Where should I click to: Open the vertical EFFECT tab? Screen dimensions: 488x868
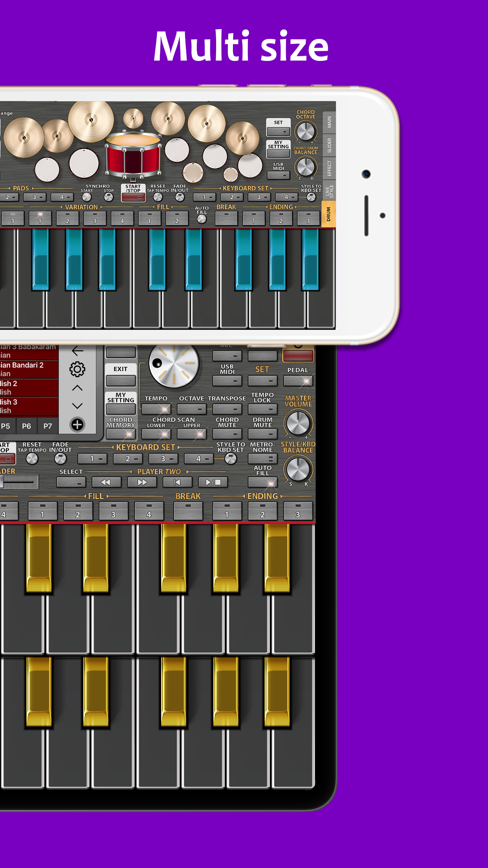click(x=329, y=168)
